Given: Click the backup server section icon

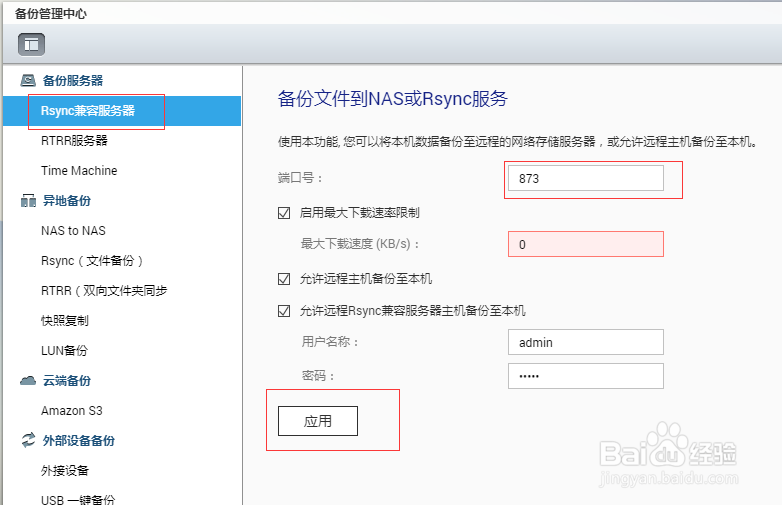Looking at the screenshot, I should pyautogui.click(x=28, y=81).
